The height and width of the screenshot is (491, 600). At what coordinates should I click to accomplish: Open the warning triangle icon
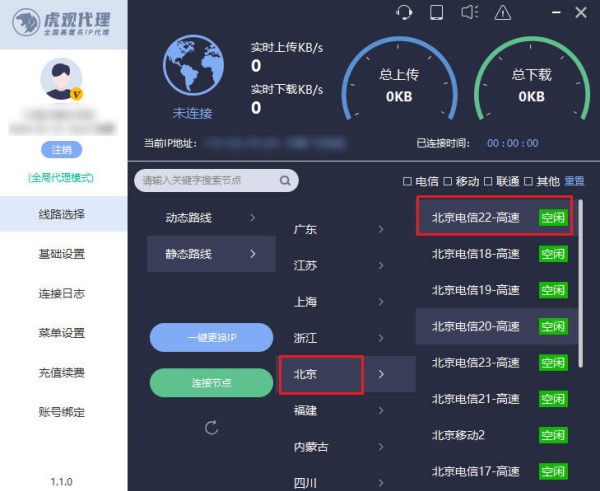coord(502,13)
